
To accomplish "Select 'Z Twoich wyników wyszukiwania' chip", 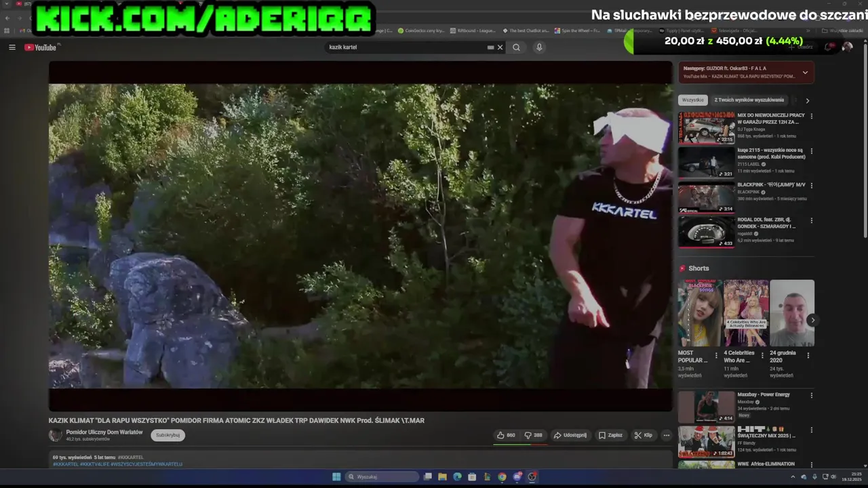I will 749,100.
